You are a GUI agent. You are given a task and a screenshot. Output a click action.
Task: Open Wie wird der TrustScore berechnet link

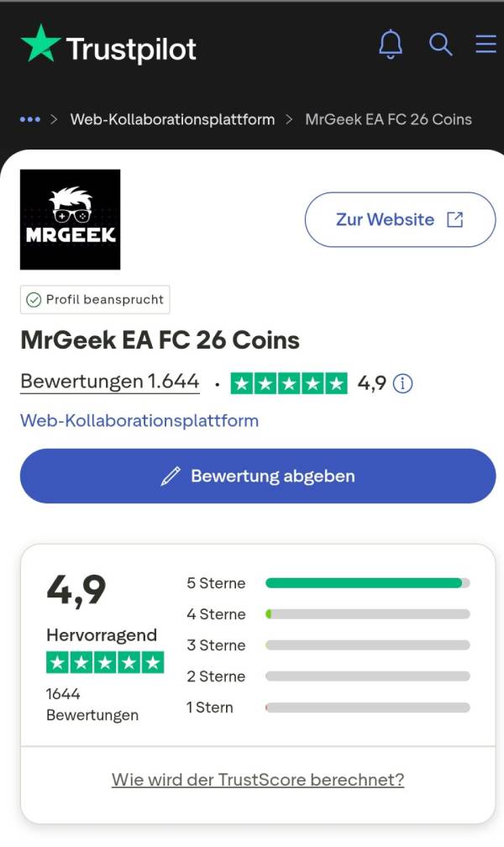[257, 780]
